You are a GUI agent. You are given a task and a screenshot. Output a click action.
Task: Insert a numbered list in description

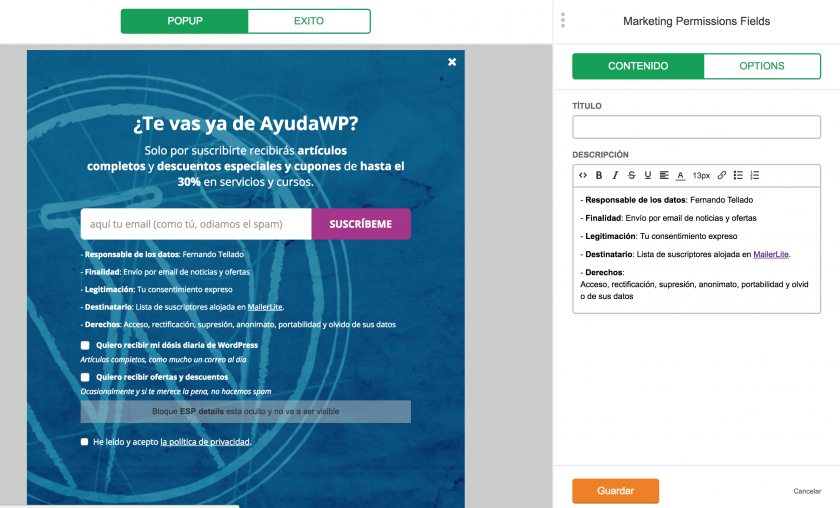tap(754, 175)
